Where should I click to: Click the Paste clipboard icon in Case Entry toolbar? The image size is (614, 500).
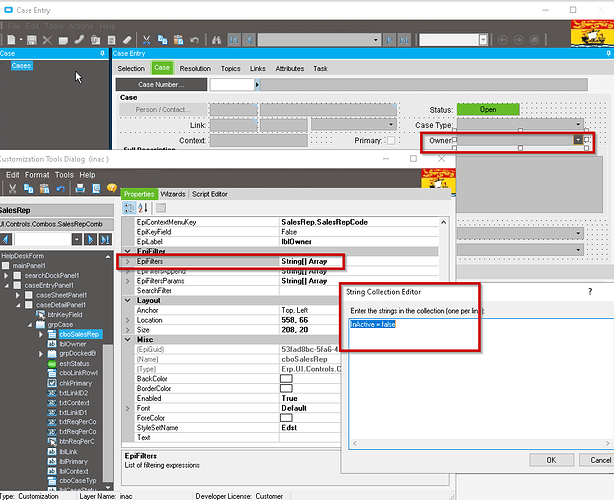coord(178,40)
